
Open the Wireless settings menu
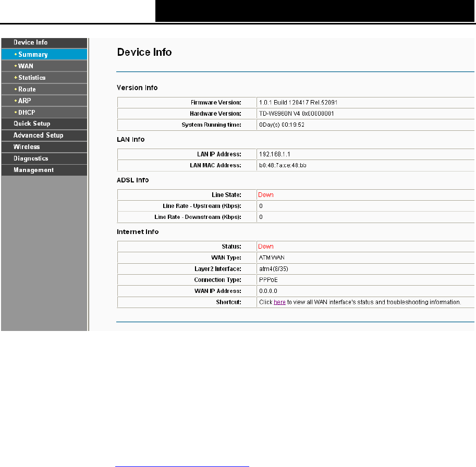pos(44,147)
